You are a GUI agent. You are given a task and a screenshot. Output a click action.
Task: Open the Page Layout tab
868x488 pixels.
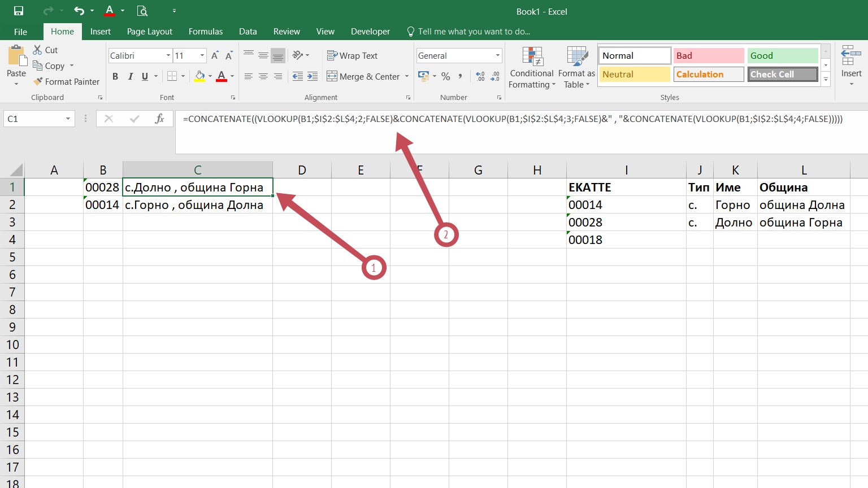(x=149, y=32)
